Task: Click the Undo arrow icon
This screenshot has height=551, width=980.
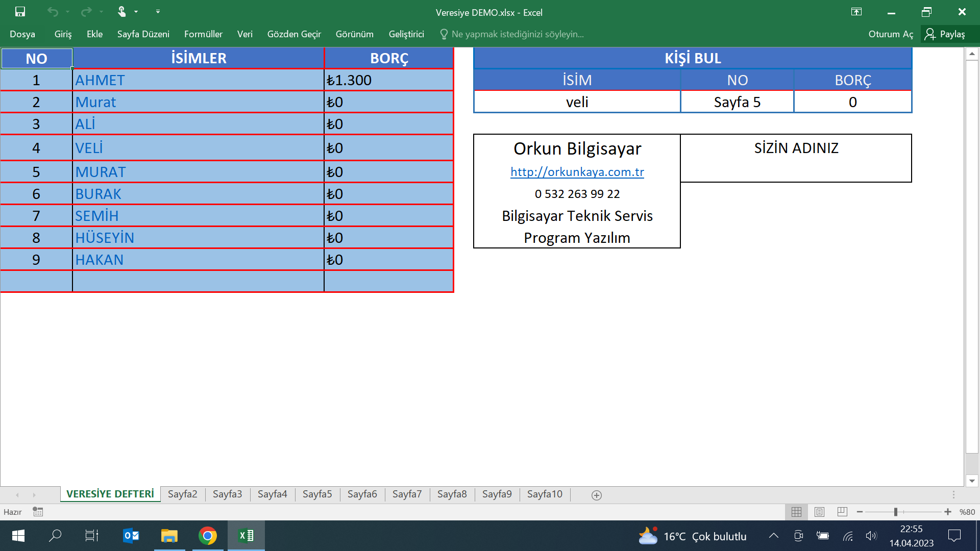Action: [x=53, y=11]
